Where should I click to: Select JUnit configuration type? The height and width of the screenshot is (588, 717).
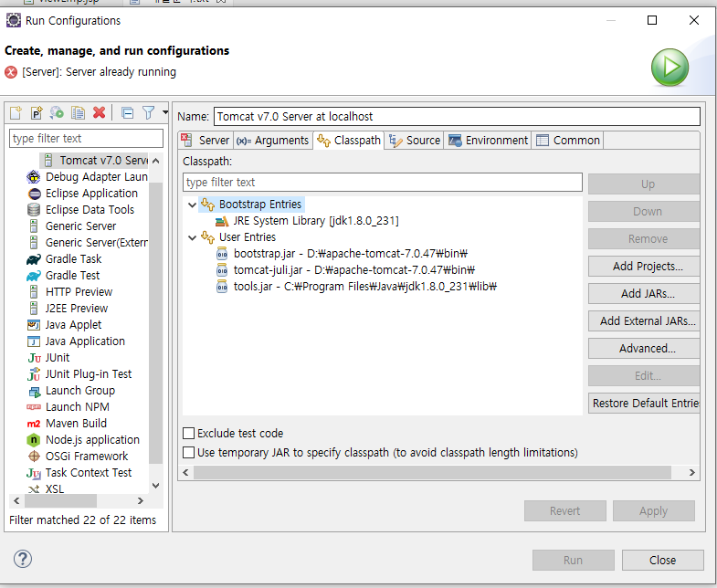[x=48, y=358]
